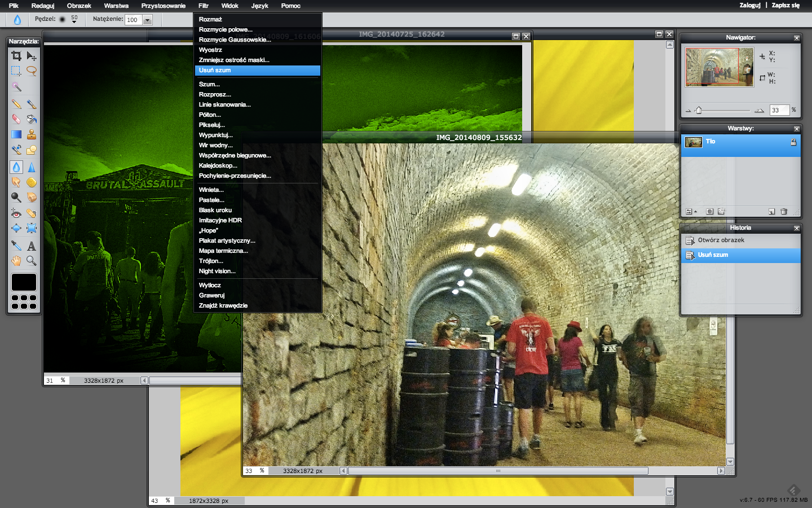Image resolution: width=812 pixels, height=508 pixels.
Task: Choose Night vision from Filtr menu
Action: [258, 271]
